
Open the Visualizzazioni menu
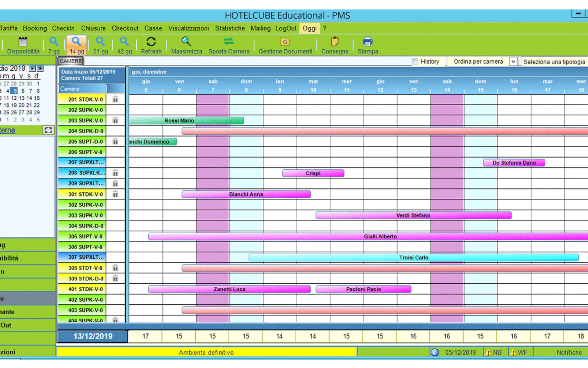coord(189,28)
